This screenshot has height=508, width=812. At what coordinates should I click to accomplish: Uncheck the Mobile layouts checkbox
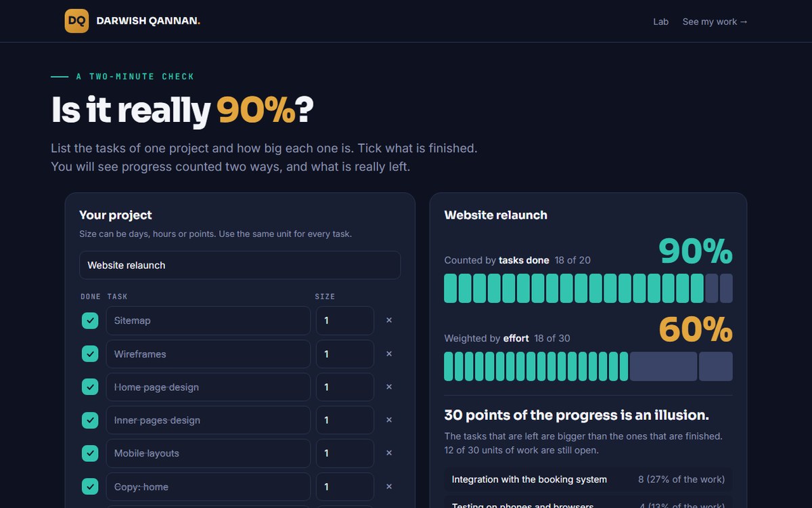(x=90, y=453)
